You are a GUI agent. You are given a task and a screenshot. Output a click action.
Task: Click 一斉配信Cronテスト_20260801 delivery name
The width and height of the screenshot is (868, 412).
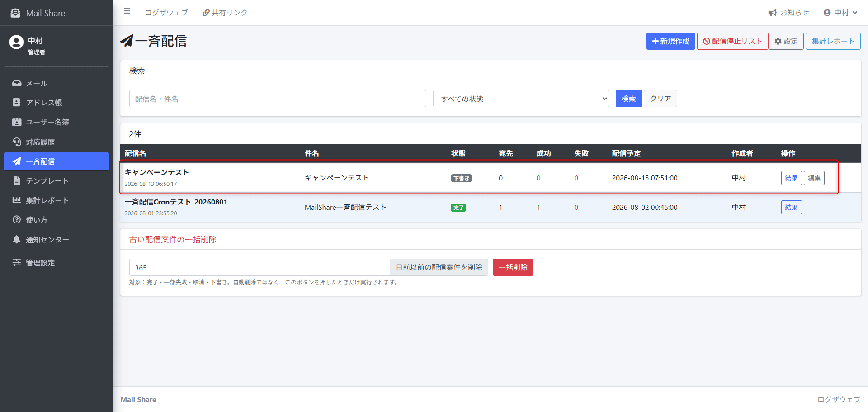(x=176, y=202)
